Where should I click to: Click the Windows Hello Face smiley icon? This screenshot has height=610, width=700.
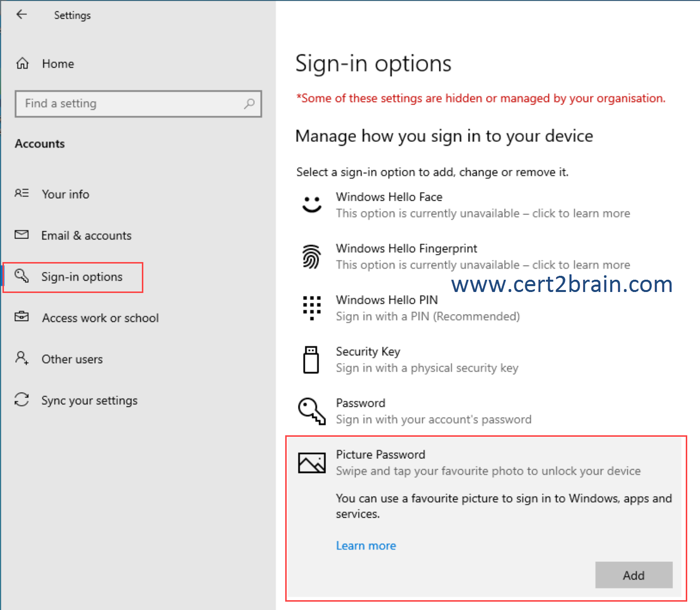[x=312, y=204]
